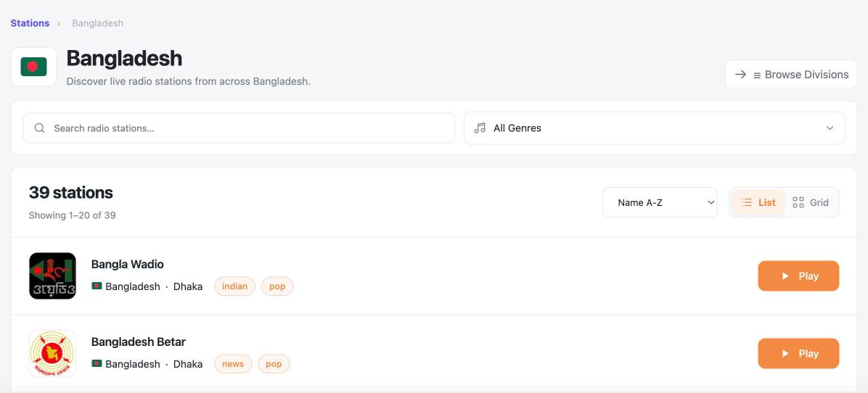This screenshot has width=868, height=393.
Task: Click the Bangladesh page heading
Action: (124, 59)
